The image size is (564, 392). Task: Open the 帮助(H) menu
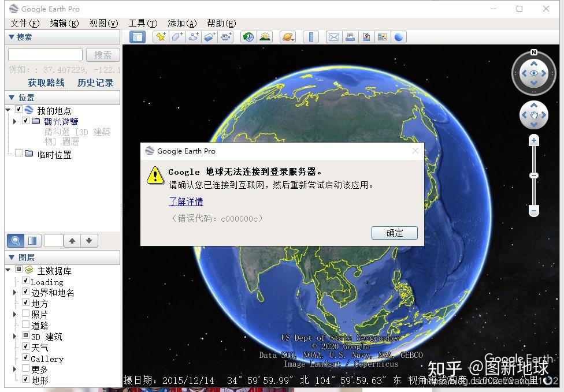point(221,23)
